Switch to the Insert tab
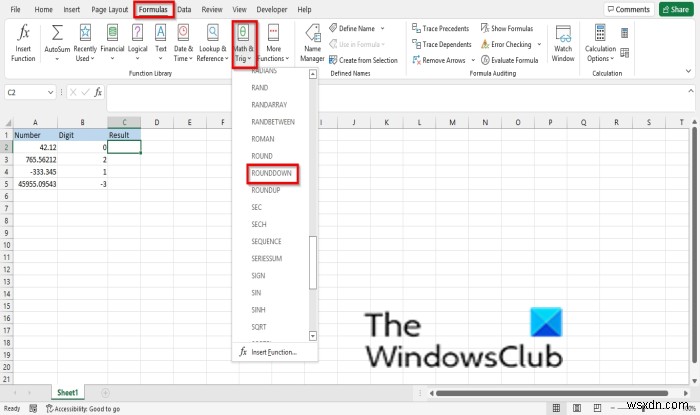Screen dimensions: 700x415 (x=71, y=9)
